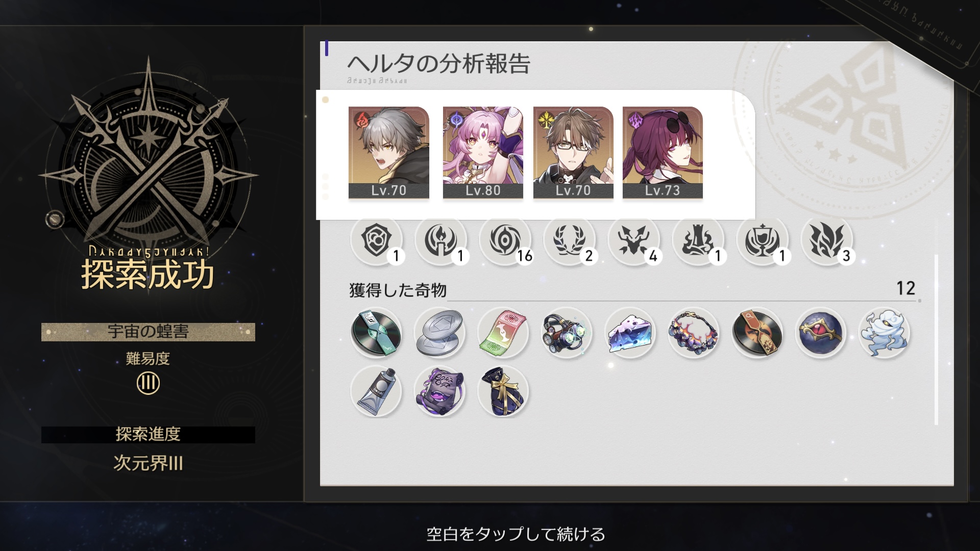Click the Lv.73 purple-haired character portrait
Viewport: 980px width, 551px height.
click(x=663, y=152)
